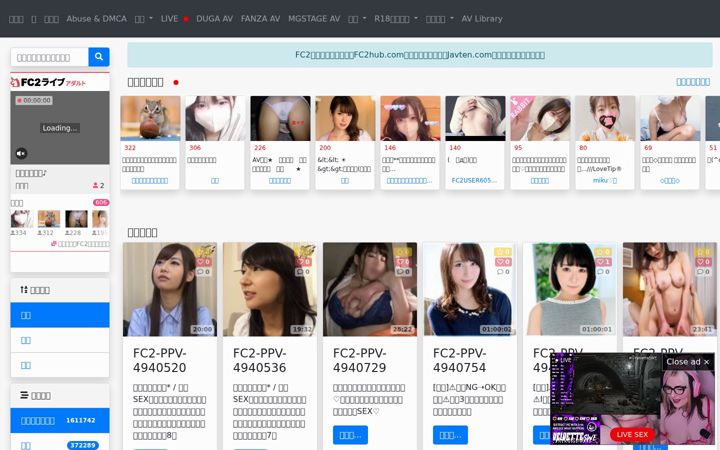The width and height of the screenshot is (720, 450).
Task: Click viewer count icon showing 2
Action: coord(96,186)
